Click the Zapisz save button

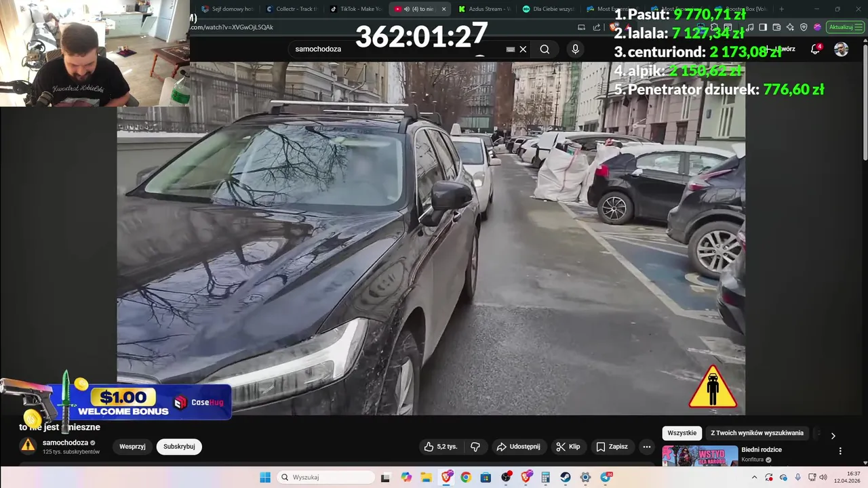(612, 447)
